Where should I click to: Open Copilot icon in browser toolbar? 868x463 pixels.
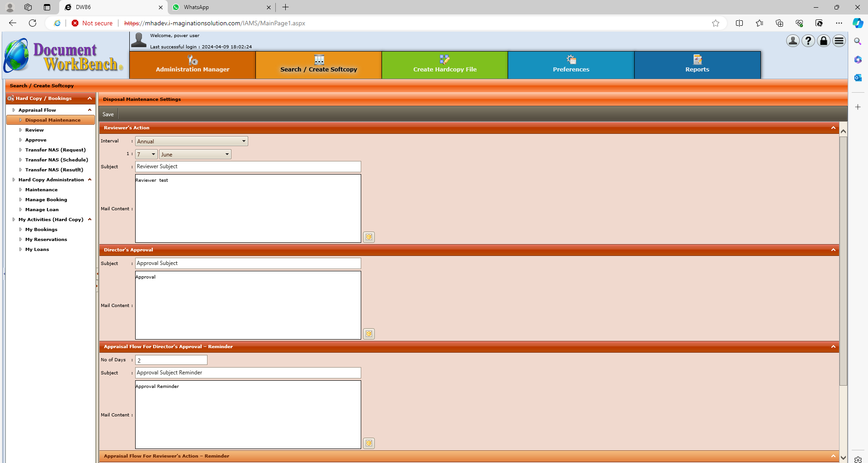point(858,23)
